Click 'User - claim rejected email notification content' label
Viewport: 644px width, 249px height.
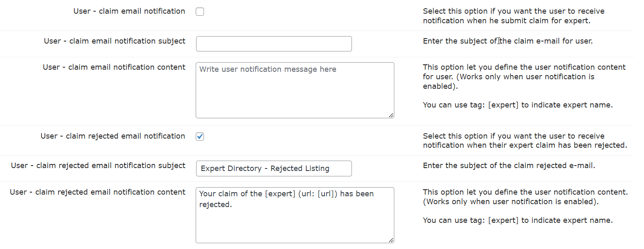pos(98,192)
